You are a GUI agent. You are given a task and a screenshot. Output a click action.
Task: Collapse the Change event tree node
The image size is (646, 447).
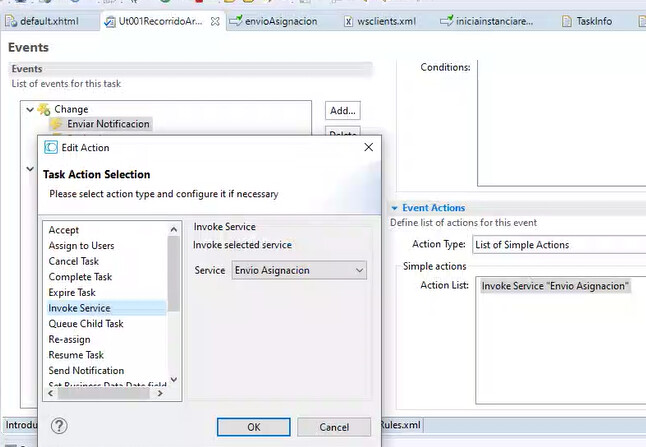click(x=30, y=110)
